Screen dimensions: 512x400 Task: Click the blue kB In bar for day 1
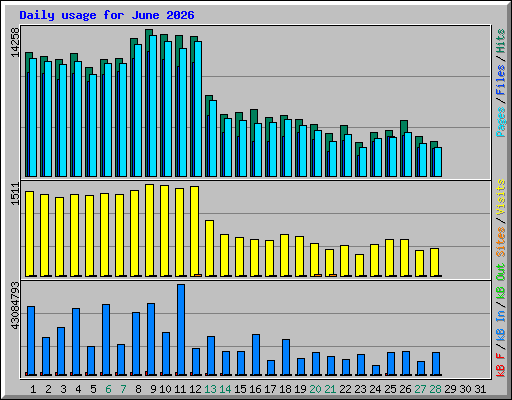pyautogui.click(x=31, y=341)
